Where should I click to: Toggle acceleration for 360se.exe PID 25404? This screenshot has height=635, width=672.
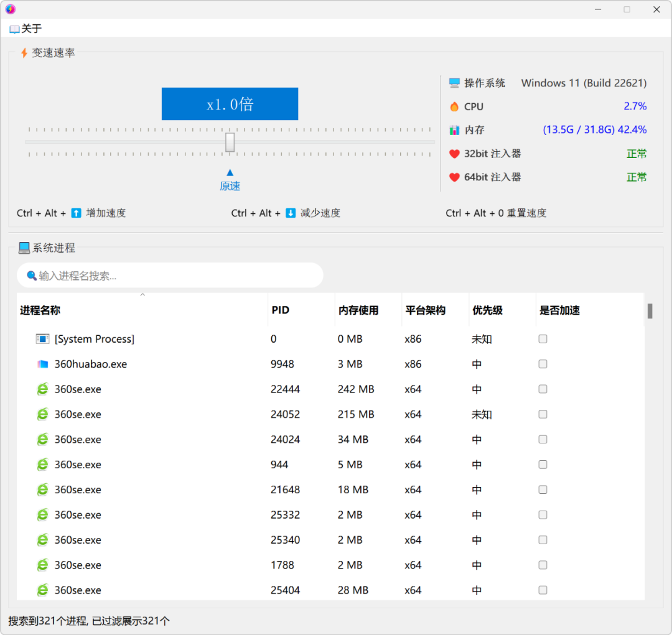[543, 590]
